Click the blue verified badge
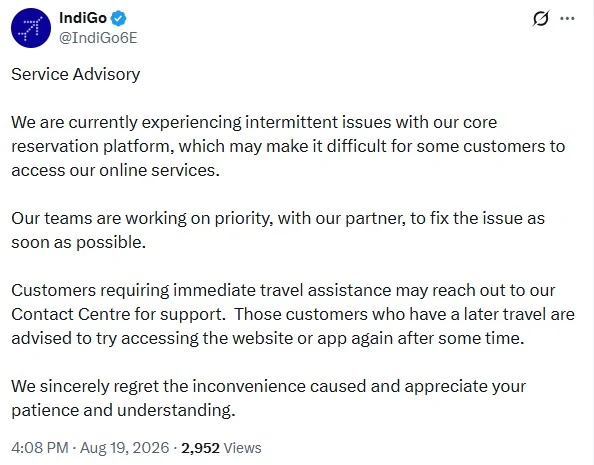Image resolution: width=594 pixels, height=465 pixels. pyautogui.click(x=119, y=18)
